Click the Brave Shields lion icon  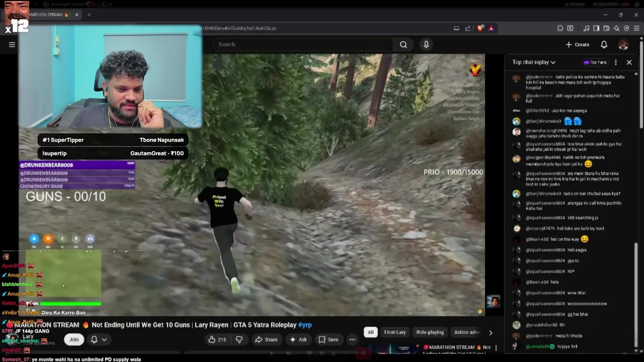pos(480,28)
